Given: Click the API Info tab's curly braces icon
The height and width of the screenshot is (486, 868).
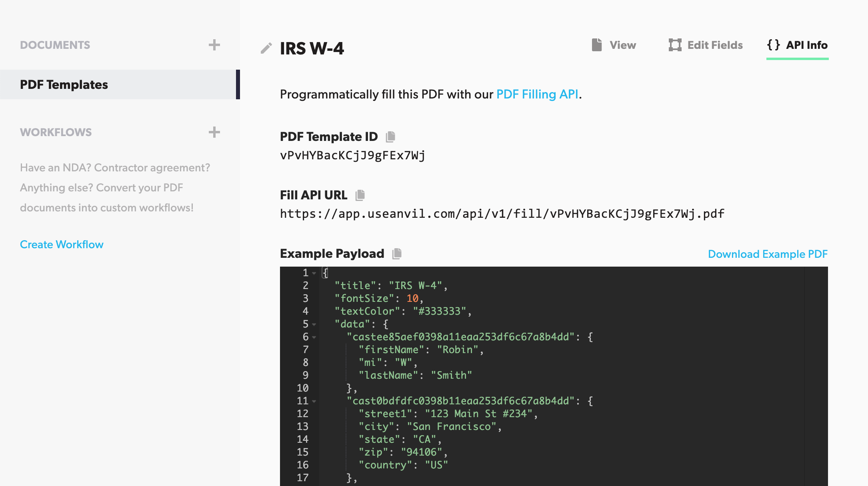Looking at the screenshot, I should click(774, 45).
